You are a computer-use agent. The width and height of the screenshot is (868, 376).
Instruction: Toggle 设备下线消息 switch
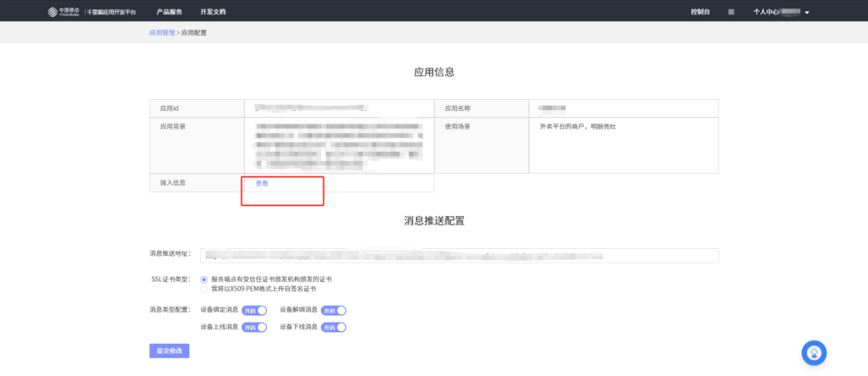click(x=334, y=328)
